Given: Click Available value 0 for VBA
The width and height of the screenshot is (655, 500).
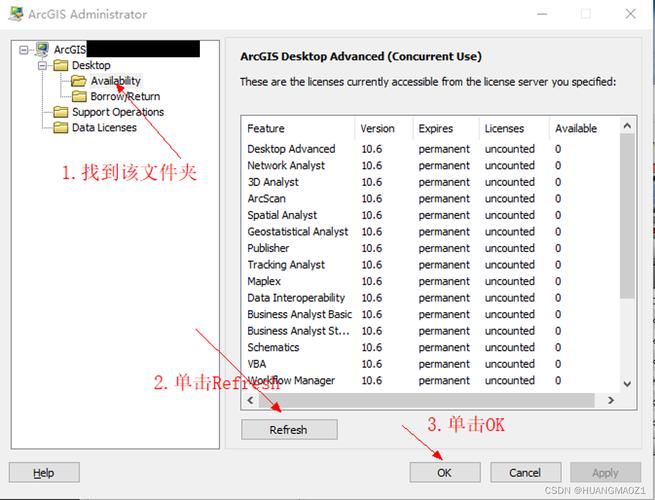Looking at the screenshot, I should coord(558,364).
